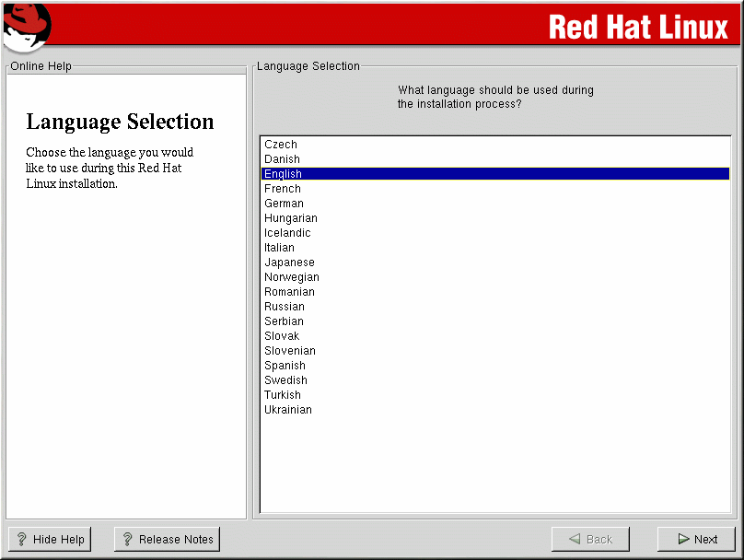Viewport: 744px width, 560px height.
Task: Click the question mark icon on Hide Help
Action: [22, 540]
